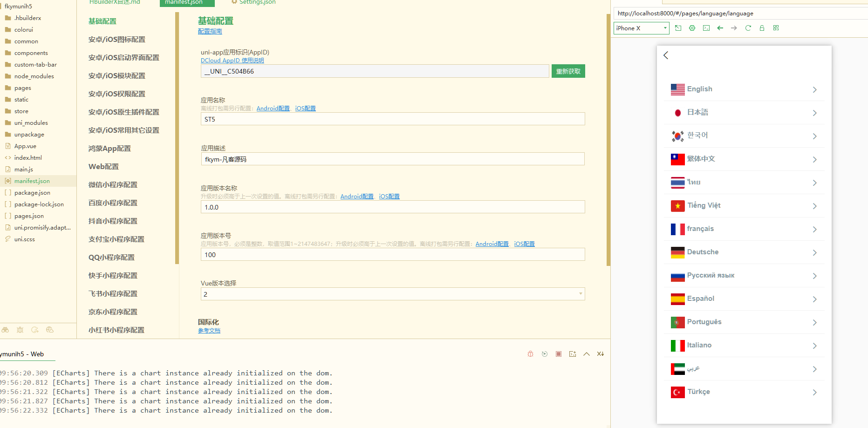This screenshot has height=428, width=868.
Task: Click the QR code icon in browser toolbar
Action: (x=776, y=28)
